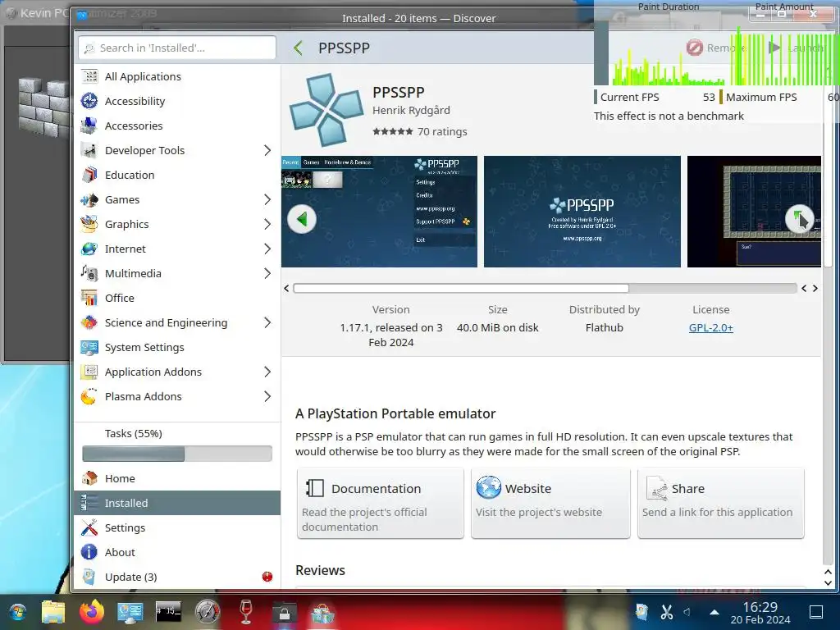Click the Wine glass taskbar icon
The width and height of the screenshot is (840, 630).
pyautogui.click(x=246, y=612)
